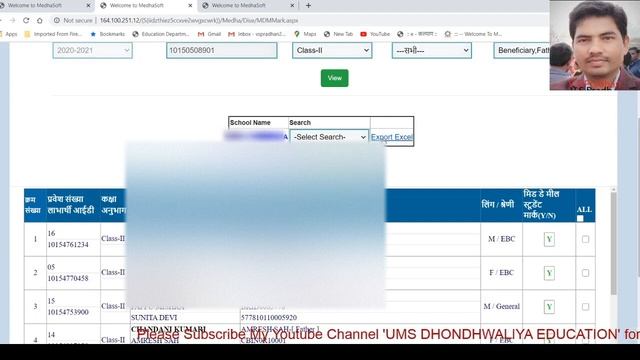The height and width of the screenshot is (360, 640).
Task: Open the 2020-2021 year dropdown
Action: coord(92,51)
